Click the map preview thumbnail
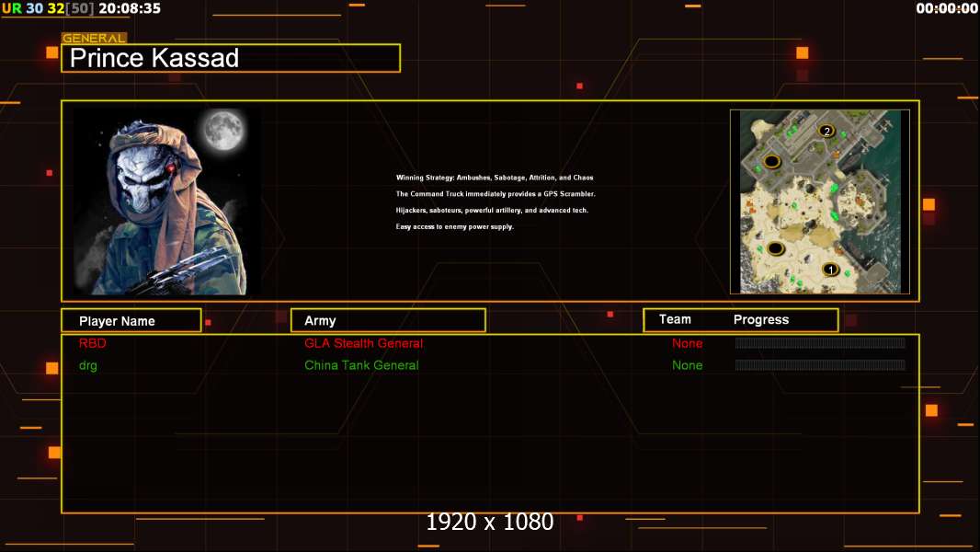This screenshot has width=980, height=552. 820,201
